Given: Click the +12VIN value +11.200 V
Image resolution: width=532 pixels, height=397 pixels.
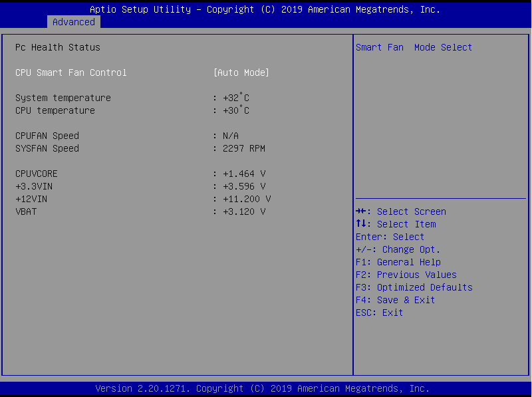Looking at the screenshot, I should [246, 199].
